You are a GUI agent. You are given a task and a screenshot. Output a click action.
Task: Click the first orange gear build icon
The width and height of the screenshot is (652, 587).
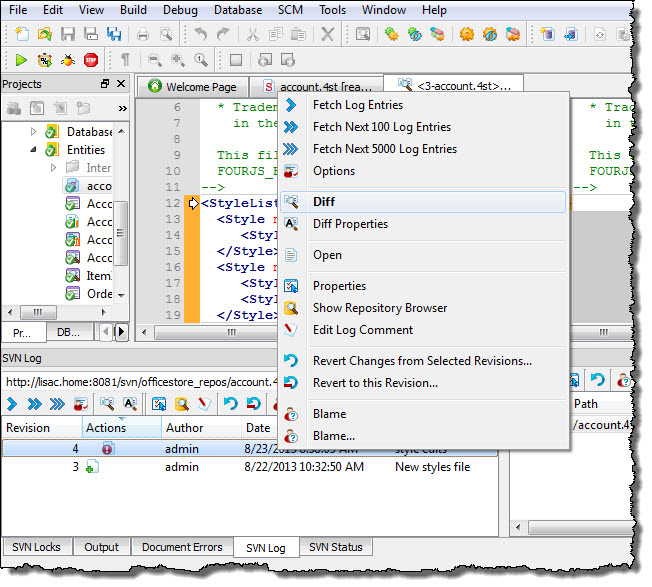coord(467,35)
